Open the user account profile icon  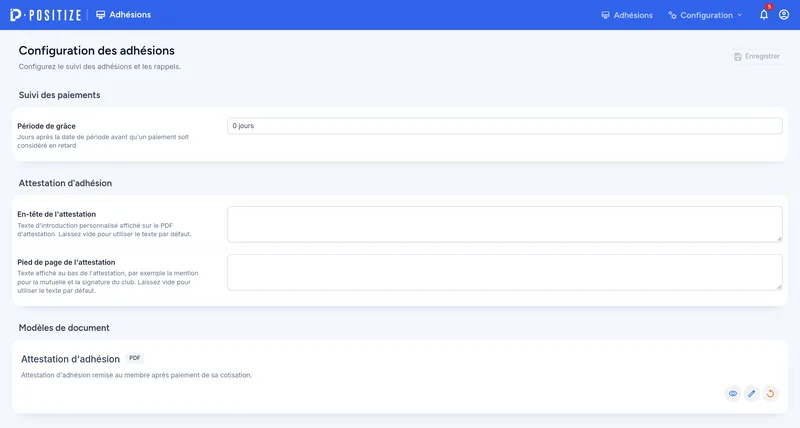point(784,15)
